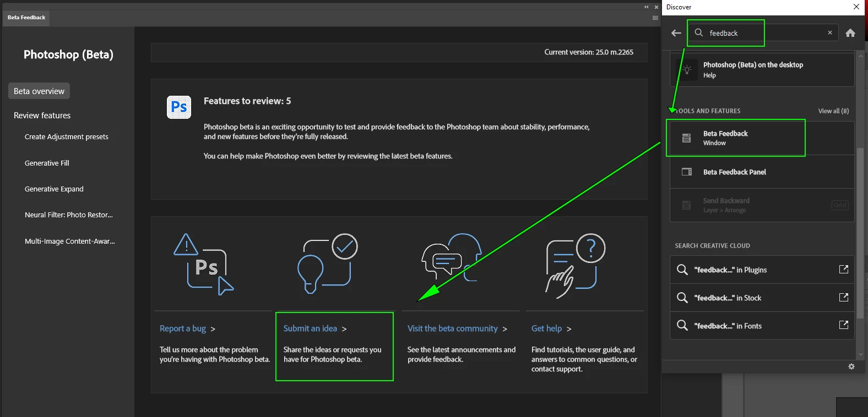Select Send Backward Layer > Arrange result
Image resolution: width=868 pixels, height=417 pixels.
click(762, 205)
